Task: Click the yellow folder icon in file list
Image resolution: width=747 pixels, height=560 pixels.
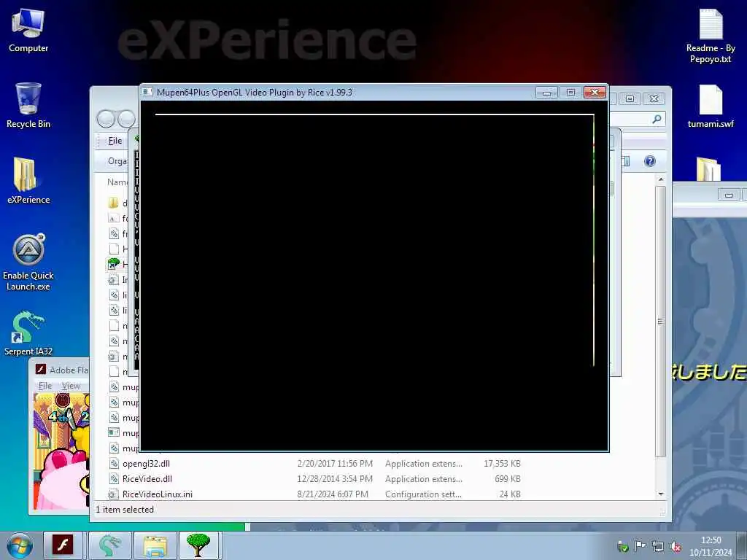Action: [113, 203]
